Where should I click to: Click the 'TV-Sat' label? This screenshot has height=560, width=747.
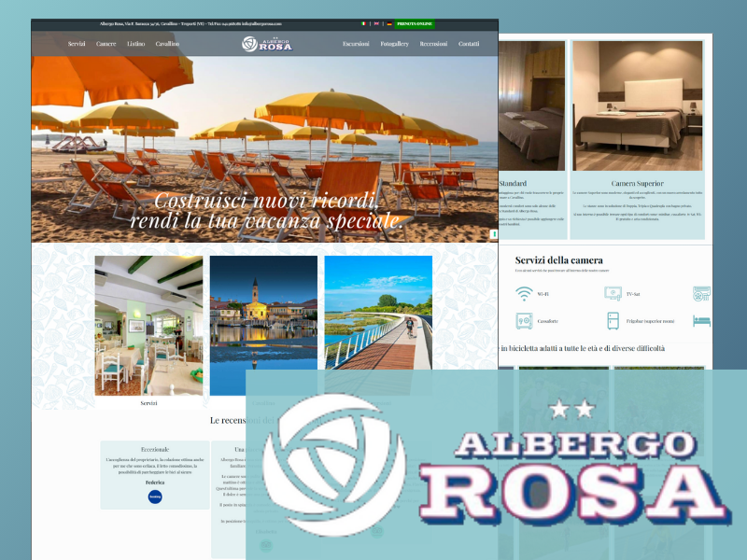(633, 294)
